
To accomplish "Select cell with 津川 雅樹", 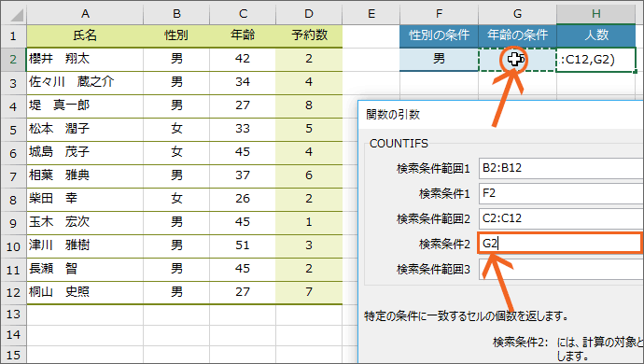I will pos(85,245).
